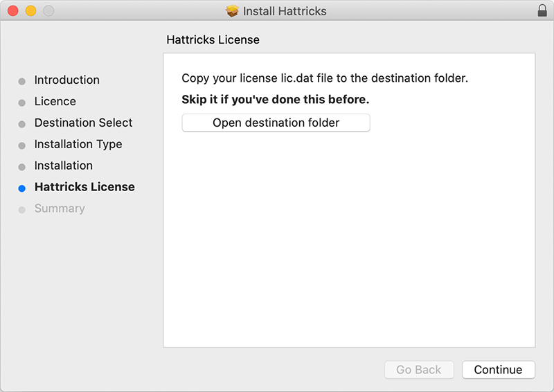Minimize the window with the yellow button
554x392 pixels.
(30, 11)
